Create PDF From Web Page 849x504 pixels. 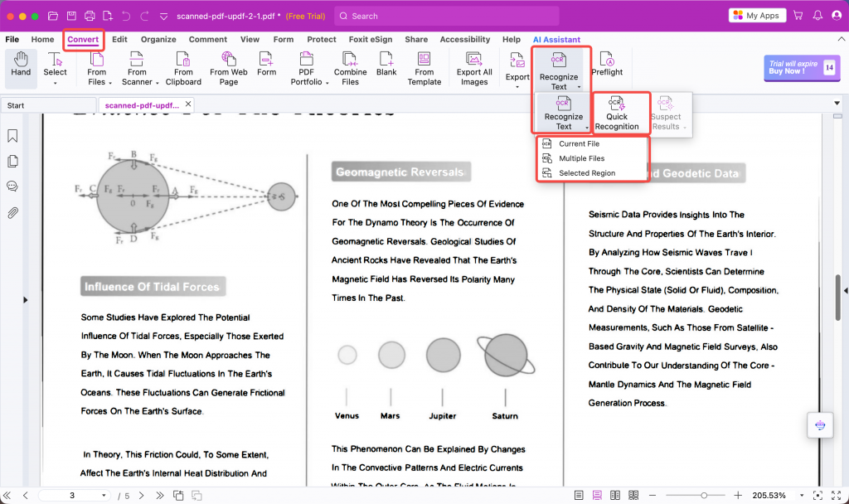(229, 68)
